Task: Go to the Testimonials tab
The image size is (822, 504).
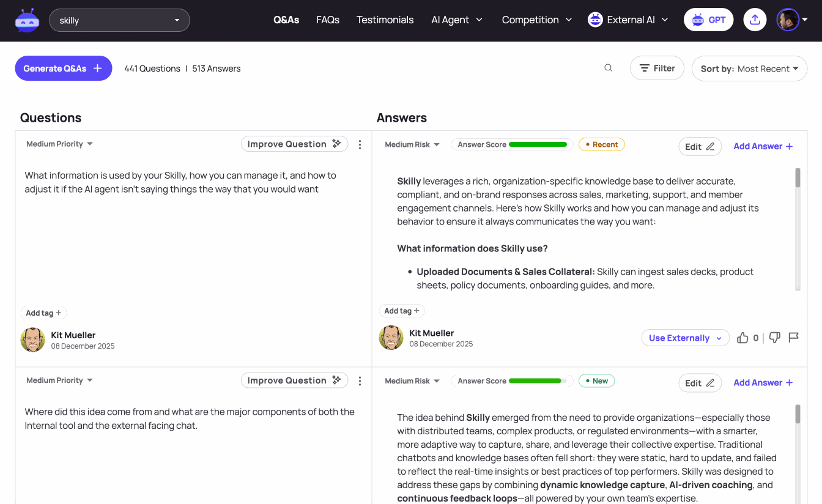Action: click(385, 20)
